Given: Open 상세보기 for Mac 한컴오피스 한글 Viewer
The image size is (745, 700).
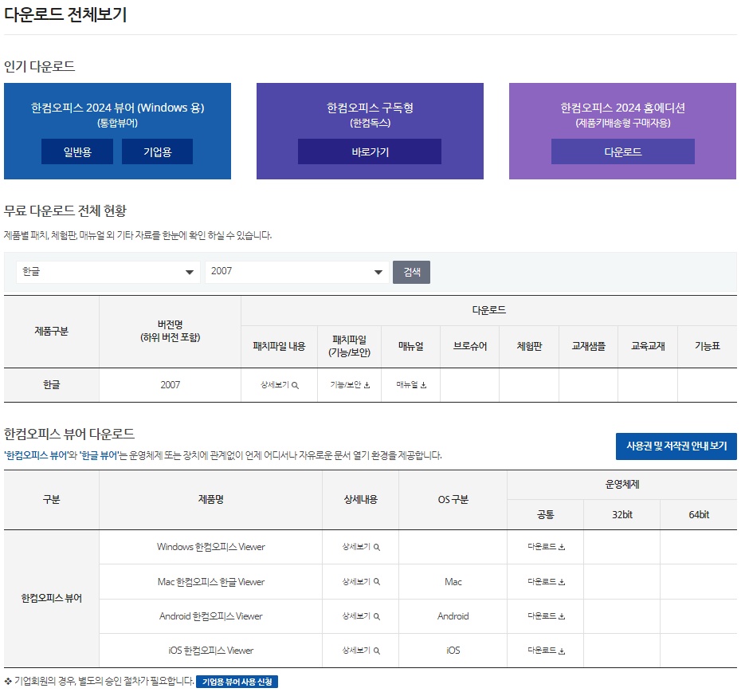Looking at the screenshot, I should pyautogui.click(x=361, y=581).
